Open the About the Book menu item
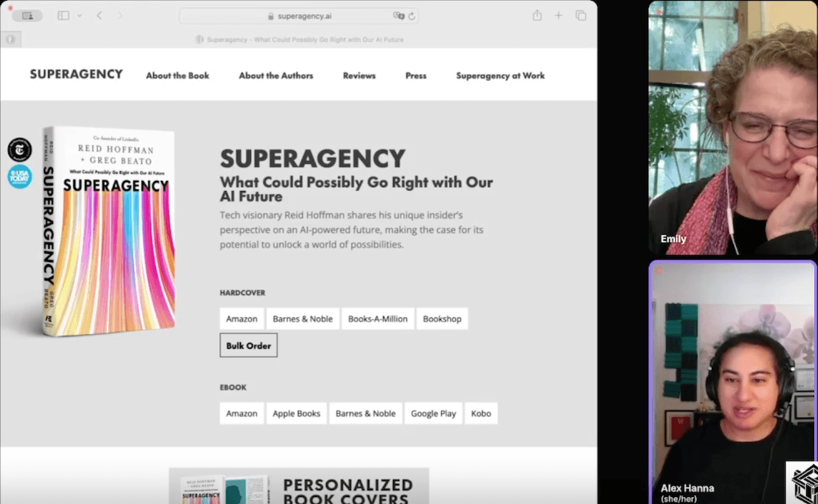 [177, 76]
